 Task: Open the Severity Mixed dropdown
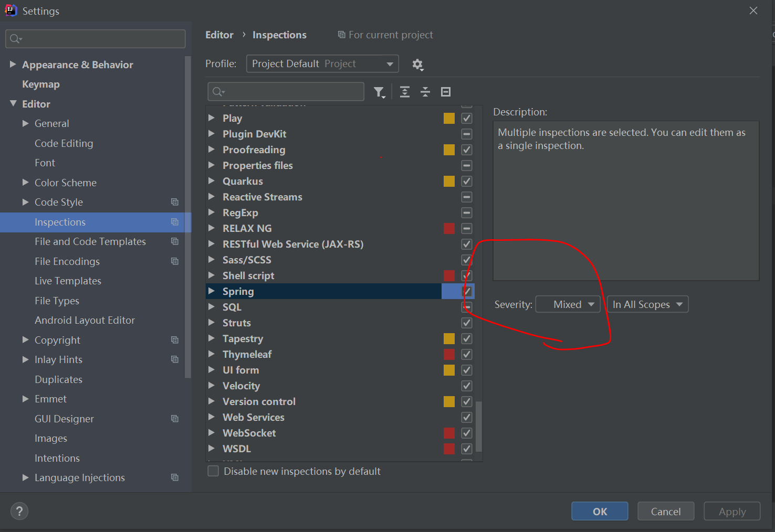coord(568,304)
